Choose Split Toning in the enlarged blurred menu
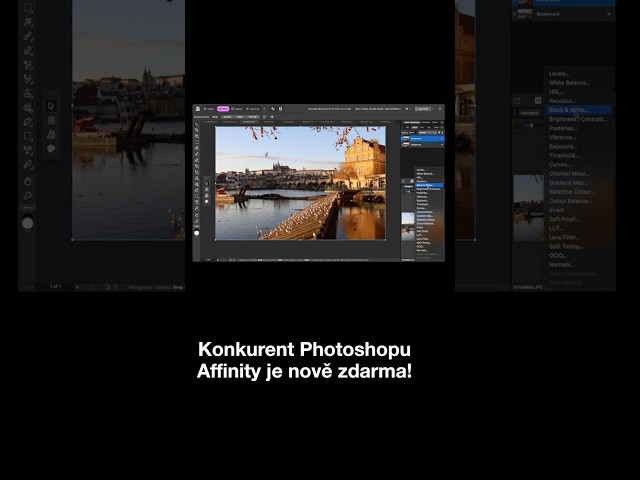The image size is (640, 480). [566, 246]
